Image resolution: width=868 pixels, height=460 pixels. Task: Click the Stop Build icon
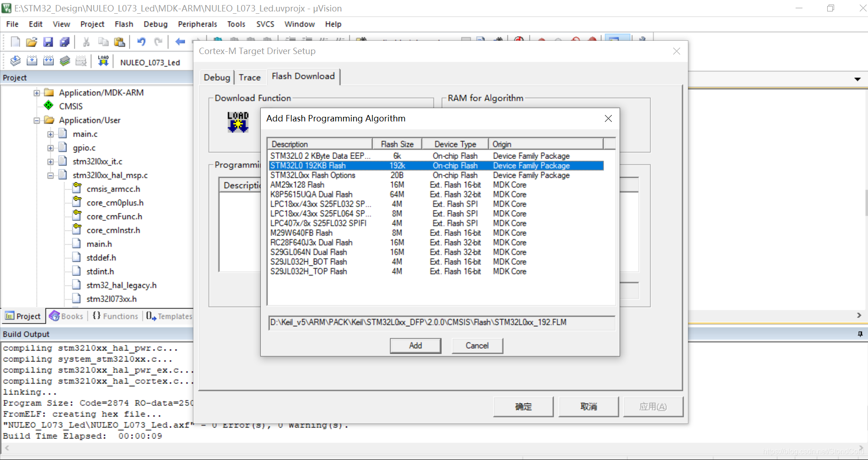pyautogui.click(x=81, y=61)
